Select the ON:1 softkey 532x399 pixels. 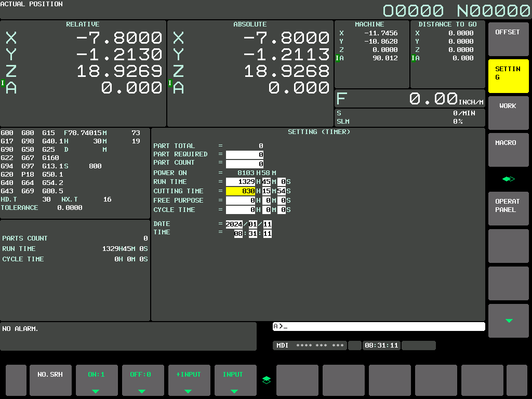click(x=97, y=380)
